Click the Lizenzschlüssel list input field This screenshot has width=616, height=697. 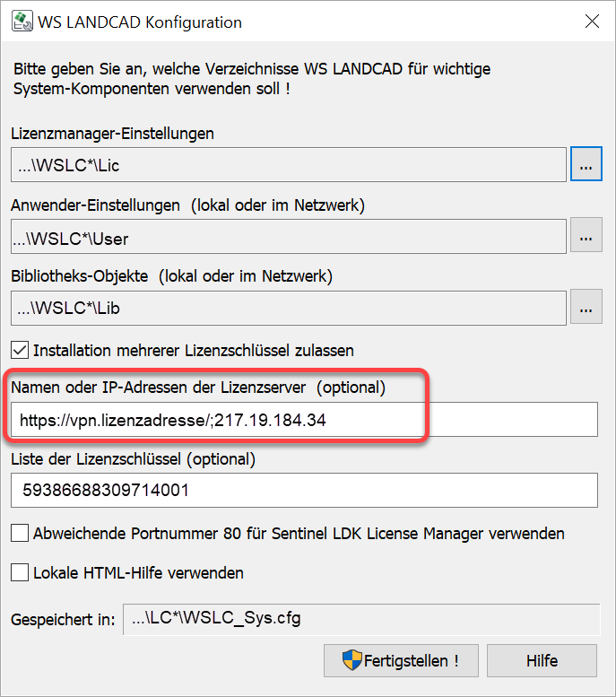[305, 491]
